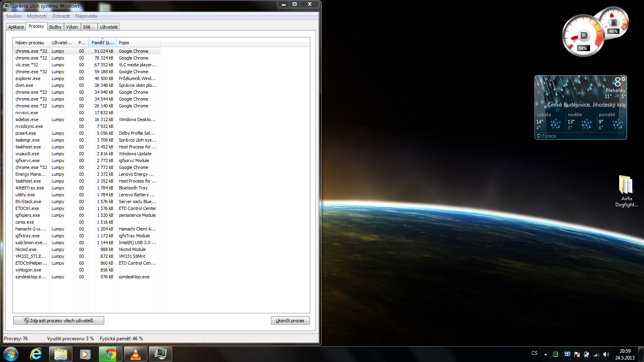This screenshot has height=362, width=644.
Task: Click the sobota forecast in weather gadget
Action: pos(549,121)
